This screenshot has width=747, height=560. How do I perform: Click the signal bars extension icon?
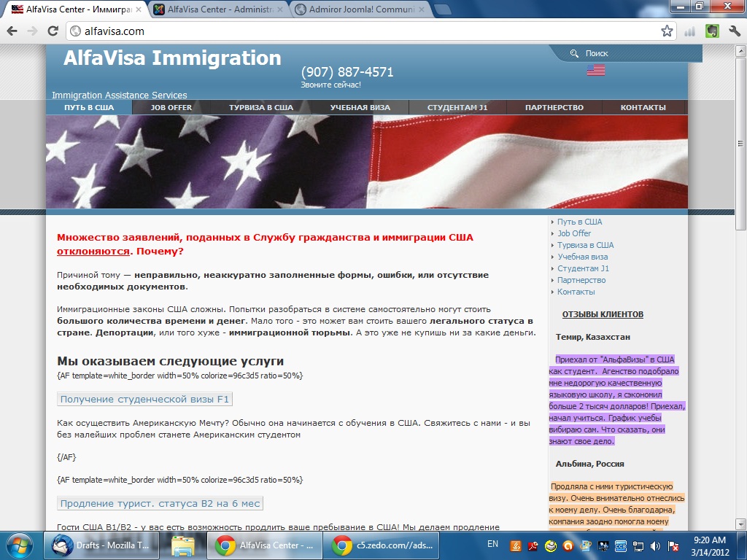click(689, 31)
